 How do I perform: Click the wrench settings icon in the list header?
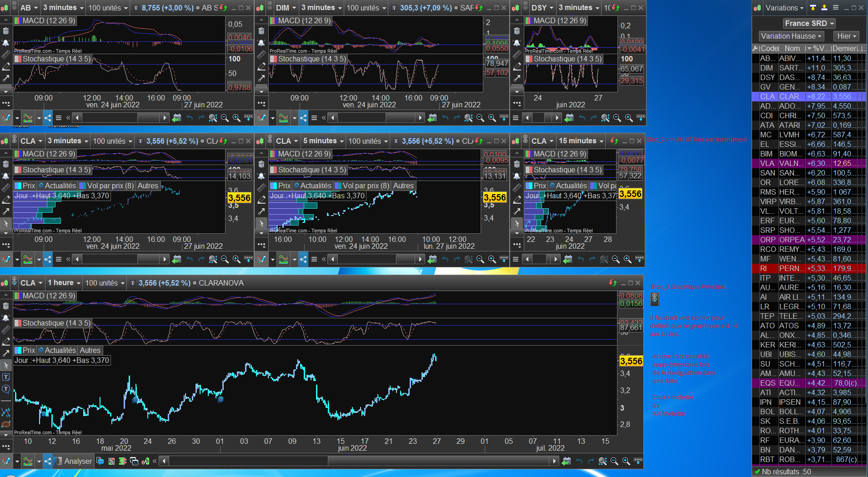pyautogui.click(x=755, y=48)
